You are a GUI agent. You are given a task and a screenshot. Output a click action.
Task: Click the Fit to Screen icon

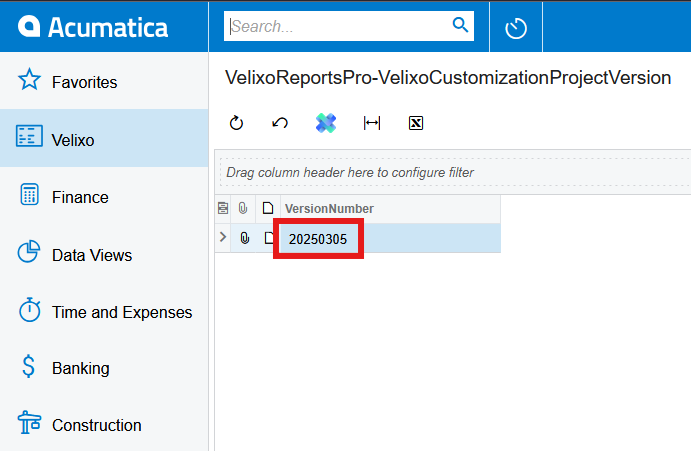372,123
